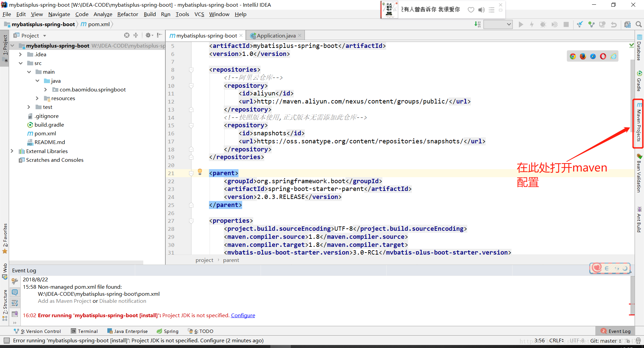Select build.gradle in project tree

(46, 125)
